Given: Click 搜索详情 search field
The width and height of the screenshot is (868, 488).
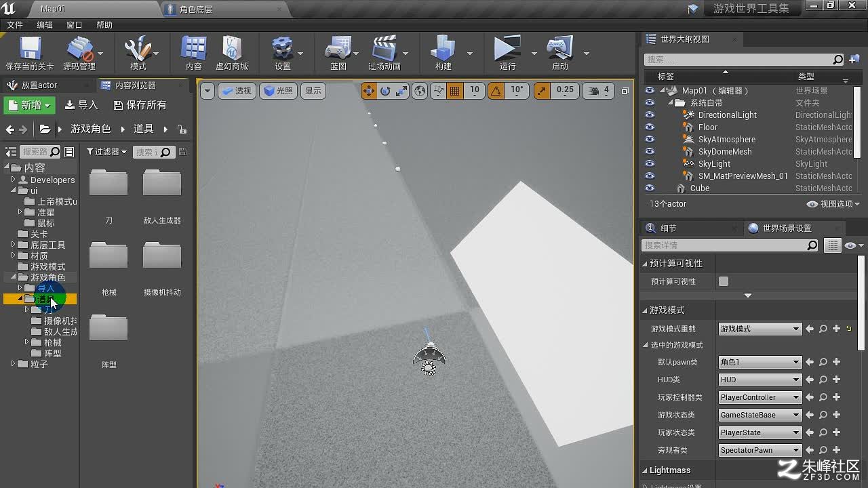Looking at the screenshot, I should click(730, 245).
